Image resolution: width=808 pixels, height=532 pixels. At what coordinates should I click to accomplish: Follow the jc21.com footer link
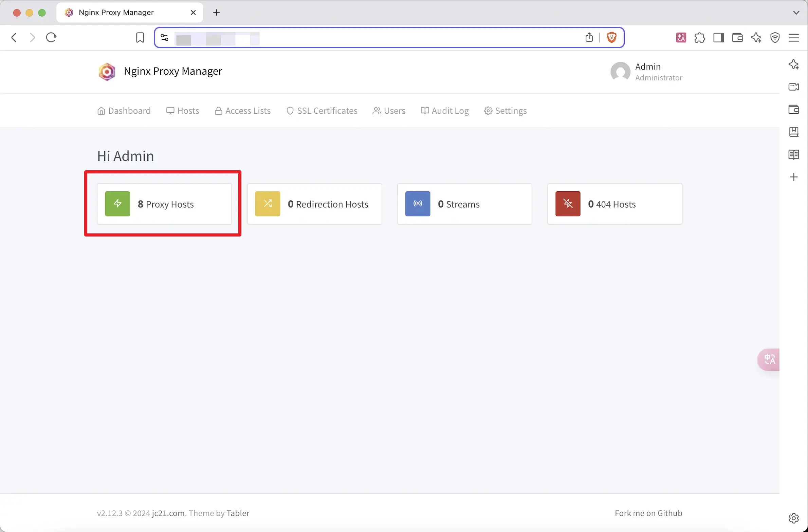pos(169,513)
